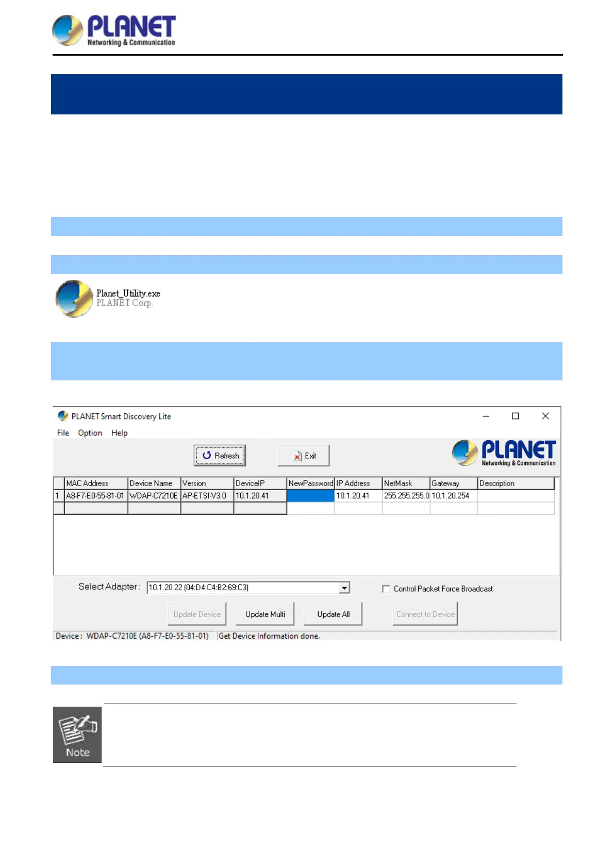Select the highlighted NewPassword cell
This screenshot has height=868, width=614.
coord(311,496)
